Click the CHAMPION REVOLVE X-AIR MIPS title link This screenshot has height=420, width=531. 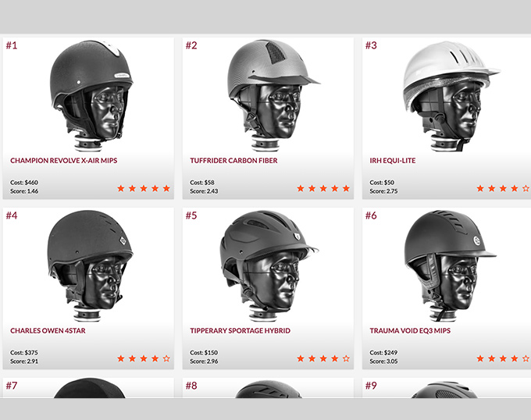coord(64,160)
